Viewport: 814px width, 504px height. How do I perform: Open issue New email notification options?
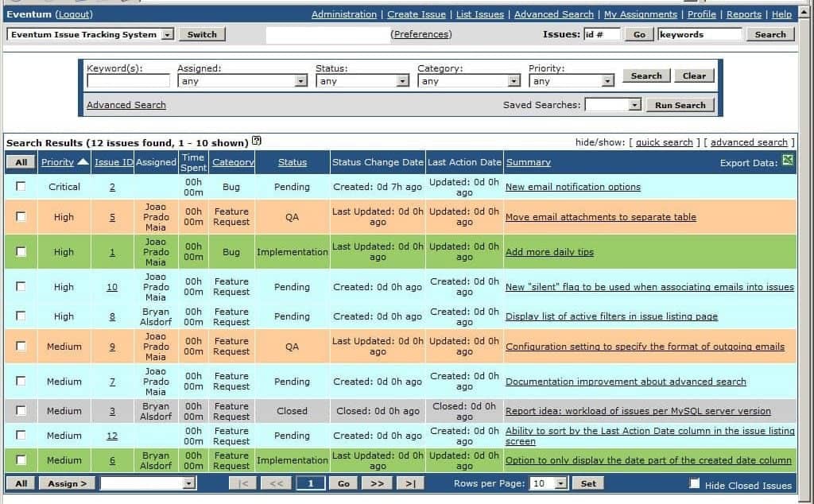(x=572, y=187)
